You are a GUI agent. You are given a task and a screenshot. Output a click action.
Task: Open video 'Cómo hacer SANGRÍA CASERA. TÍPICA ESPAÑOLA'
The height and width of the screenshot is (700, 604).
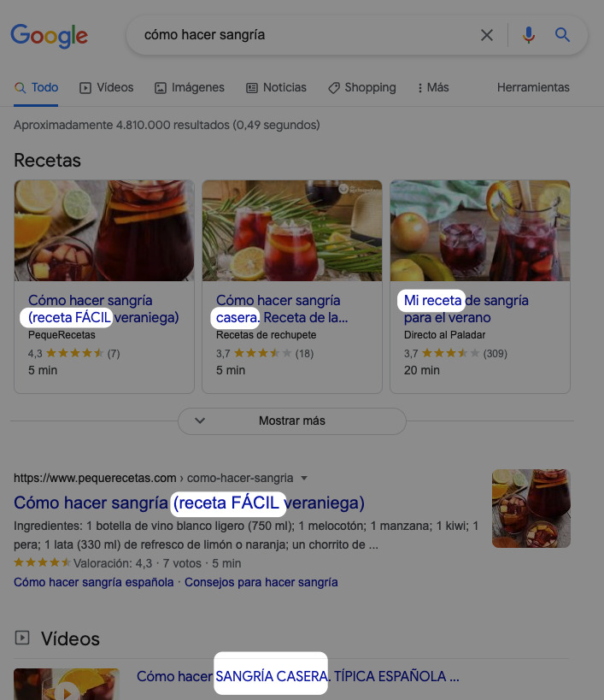[x=298, y=676]
